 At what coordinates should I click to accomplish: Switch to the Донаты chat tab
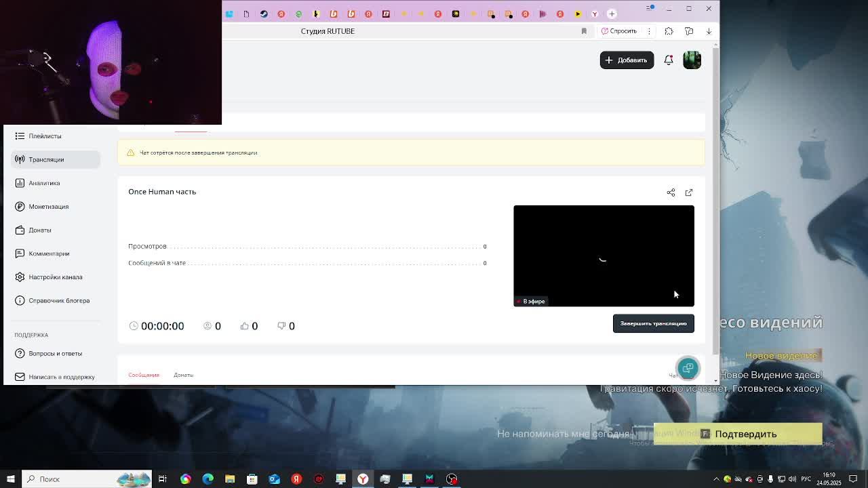coord(183,375)
